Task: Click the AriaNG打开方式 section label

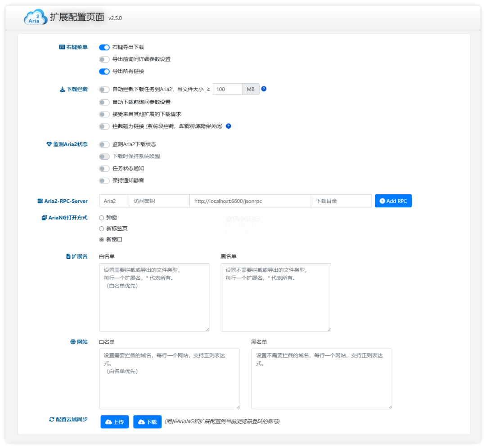Action: [x=68, y=218]
